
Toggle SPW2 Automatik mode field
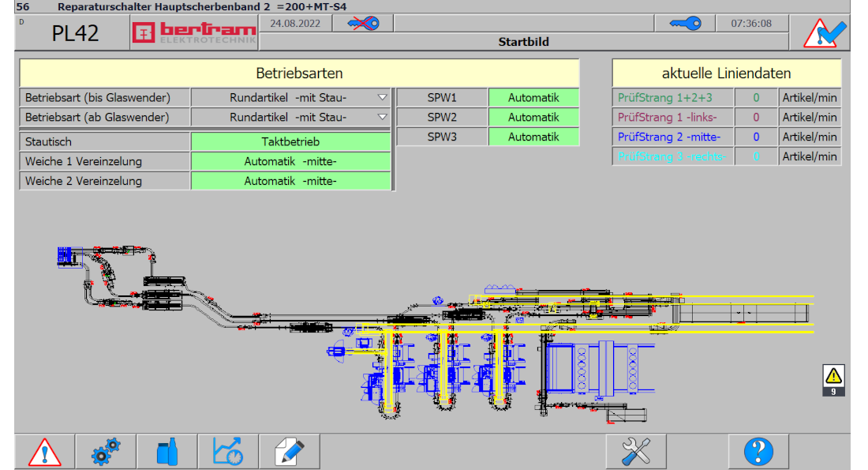coord(533,117)
